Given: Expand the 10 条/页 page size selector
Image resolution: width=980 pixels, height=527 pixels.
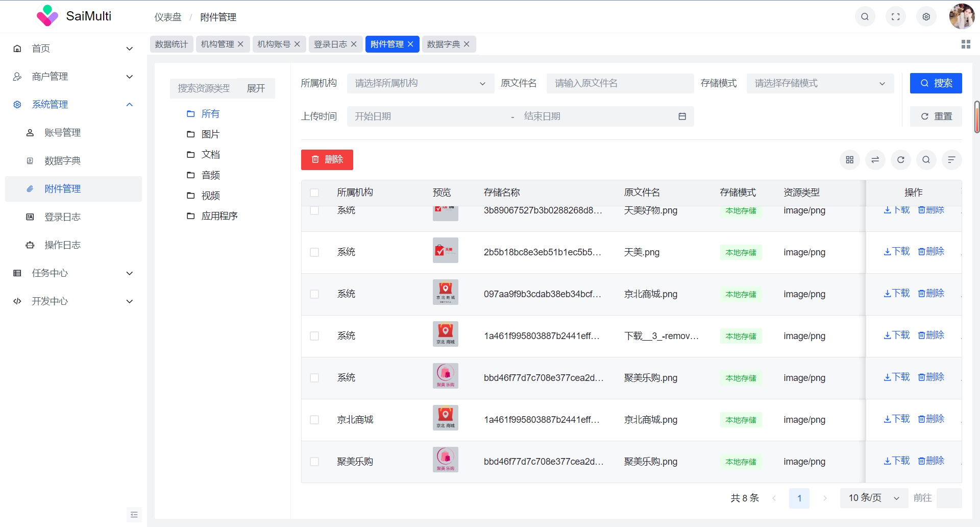Looking at the screenshot, I should click(873, 498).
